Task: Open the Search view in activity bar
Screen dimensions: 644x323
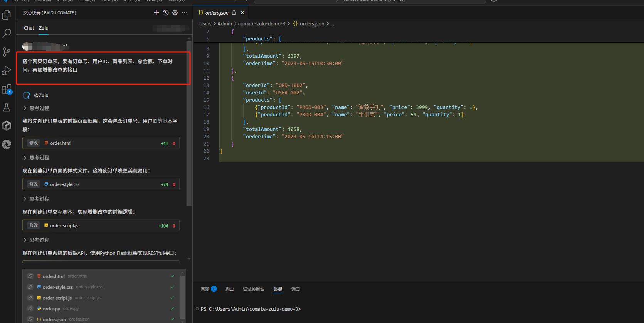Action: point(7,33)
